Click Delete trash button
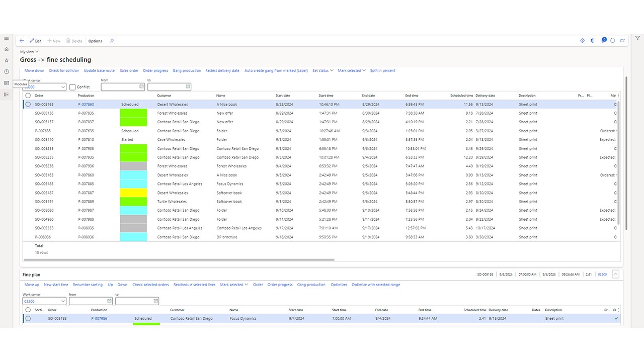 74,41
